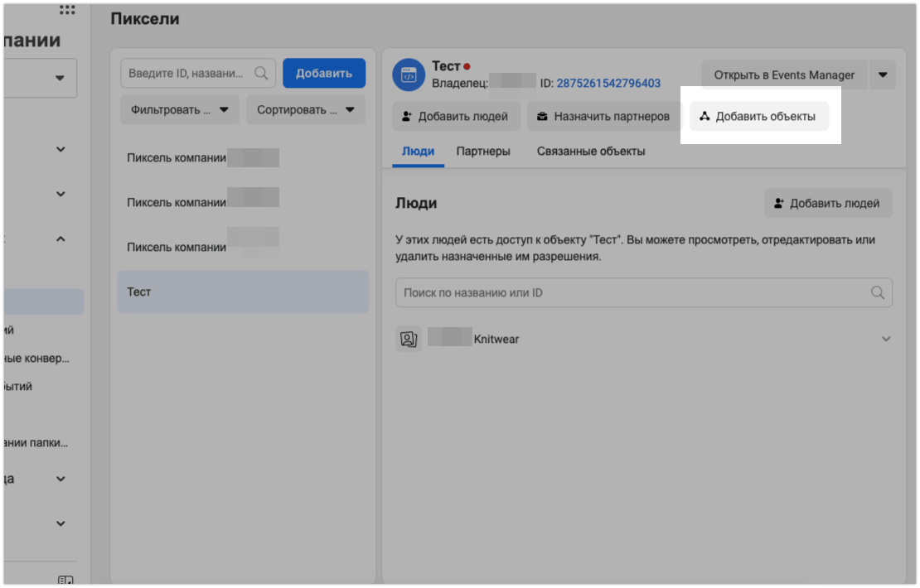Open the pixel ID 2875261542796403 link

pos(608,83)
